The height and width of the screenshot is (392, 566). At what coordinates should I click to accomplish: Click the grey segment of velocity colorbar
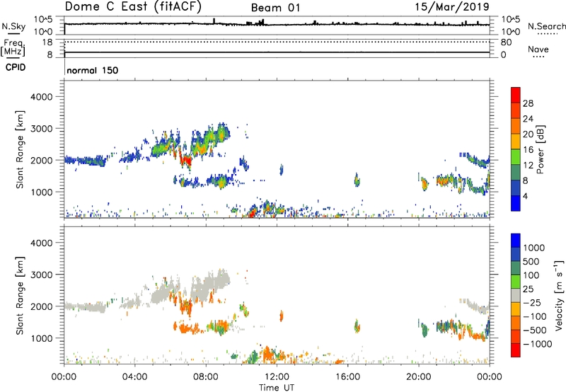coord(516,295)
